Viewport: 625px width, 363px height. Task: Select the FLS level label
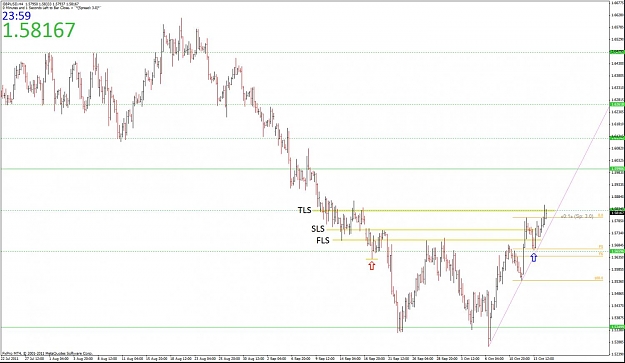323,241
